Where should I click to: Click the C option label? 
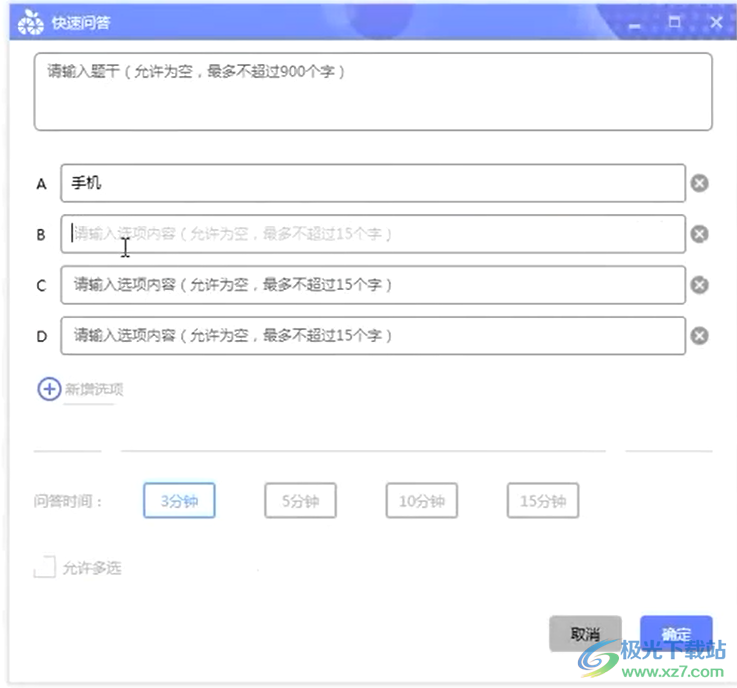click(41, 285)
